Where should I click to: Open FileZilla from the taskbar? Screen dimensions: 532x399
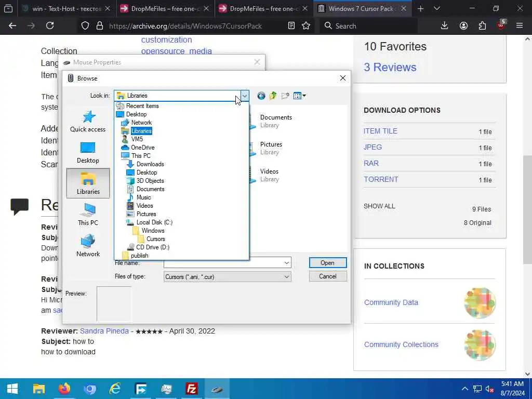192,389
